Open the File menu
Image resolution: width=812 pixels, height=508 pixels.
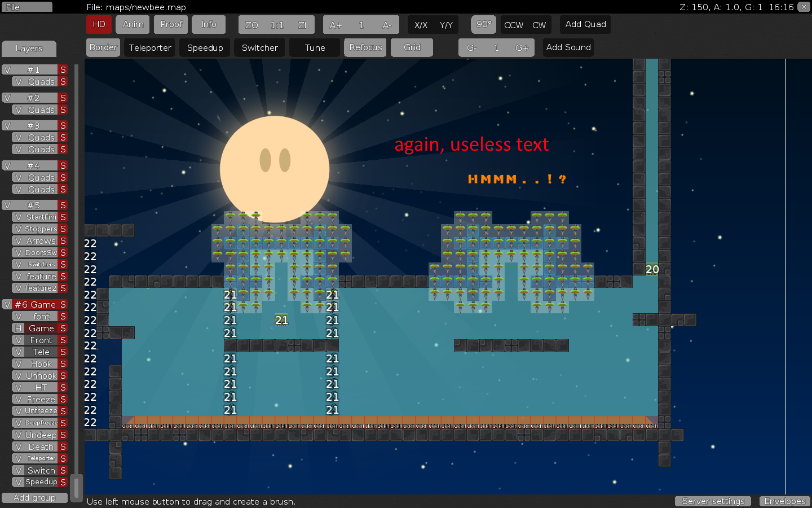pyautogui.click(x=27, y=7)
